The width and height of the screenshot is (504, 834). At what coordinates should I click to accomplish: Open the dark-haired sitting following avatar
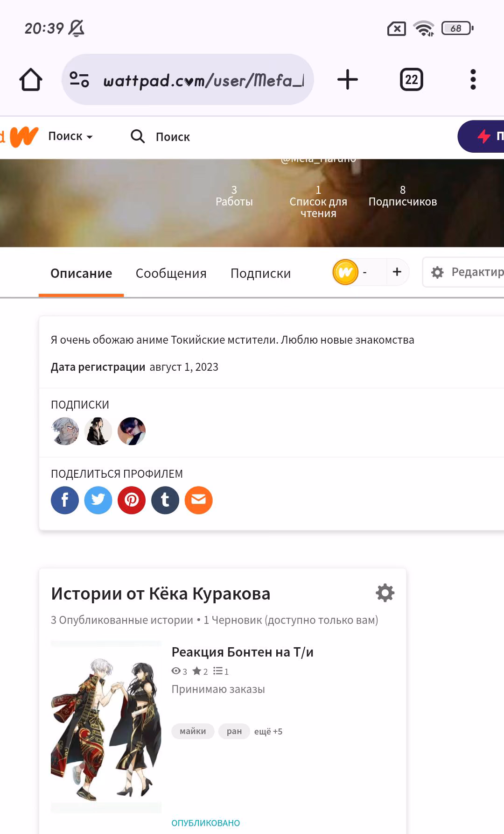point(98,431)
